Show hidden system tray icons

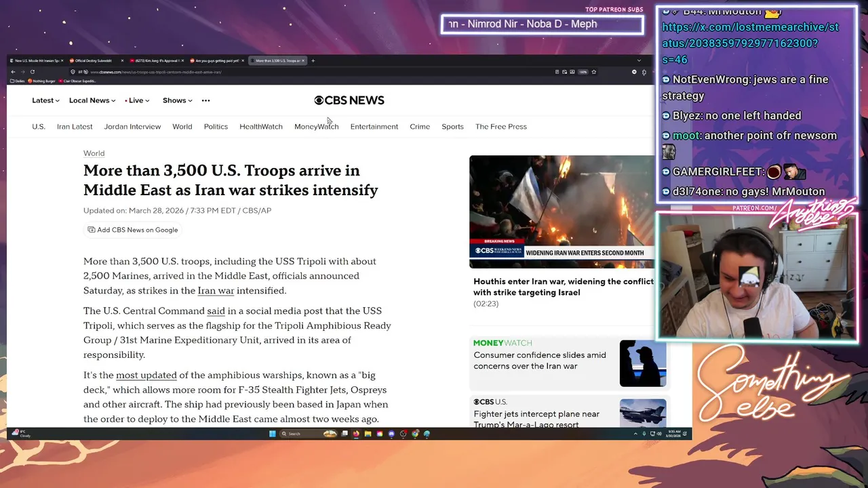[635, 434]
